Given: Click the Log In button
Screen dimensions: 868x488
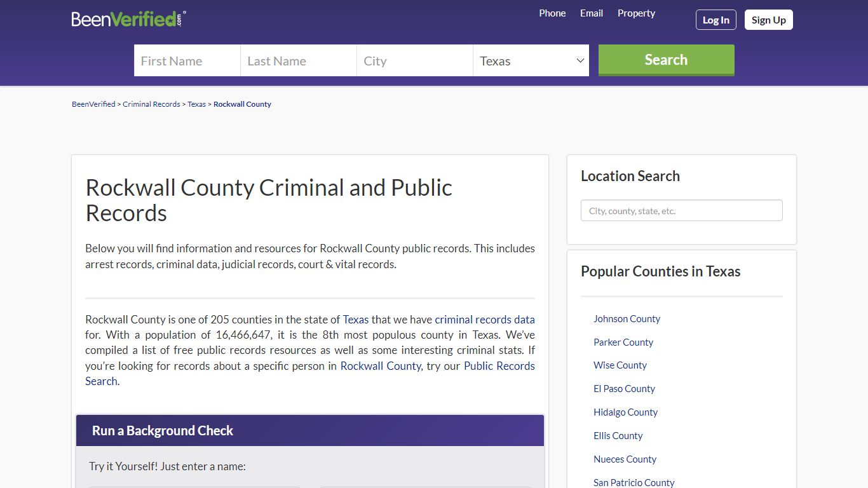Looking at the screenshot, I should coord(716,20).
